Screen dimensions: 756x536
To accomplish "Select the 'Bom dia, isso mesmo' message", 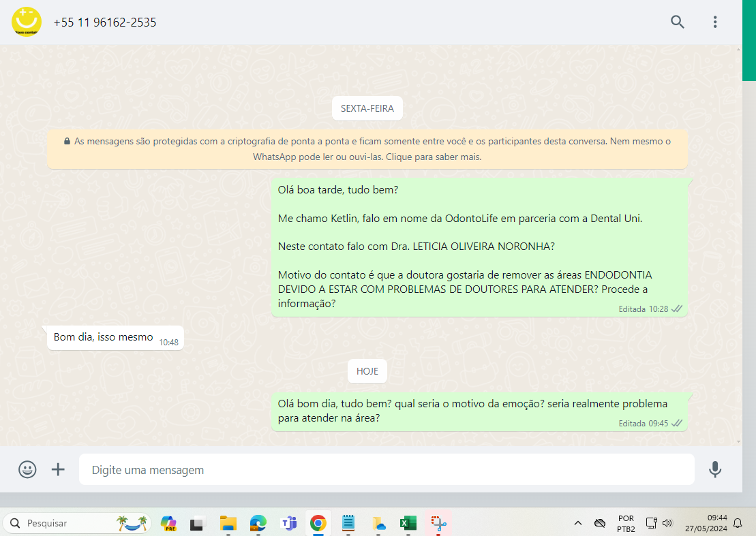I will pyautogui.click(x=115, y=338).
